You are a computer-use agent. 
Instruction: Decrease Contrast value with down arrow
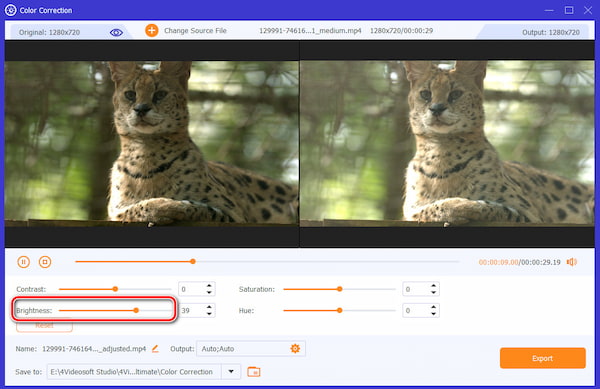click(x=209, y=293)
